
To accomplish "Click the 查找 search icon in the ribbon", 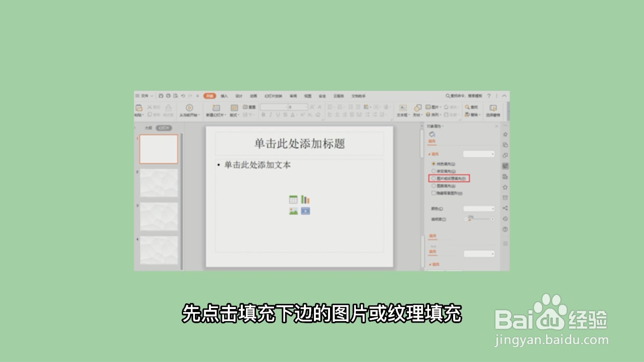I will click(x=470, y=107).
